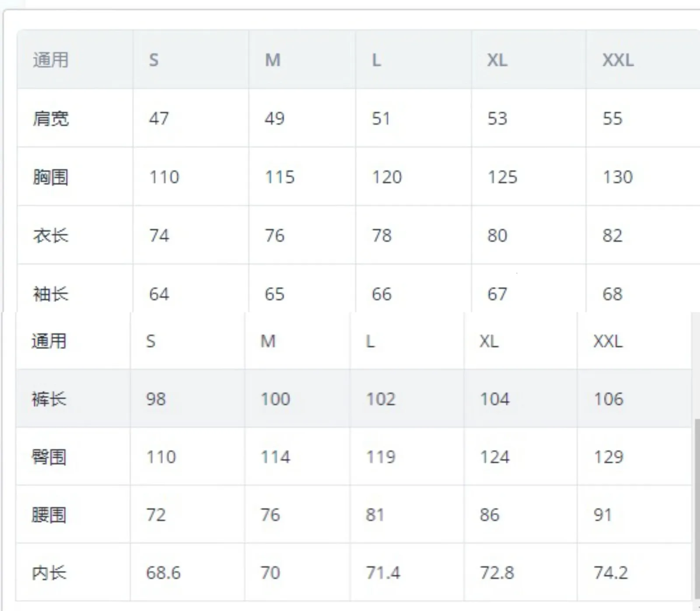The height and width of the screenshot is (611, 700).
Task: Select the 内长 value 74.2 for XXL
Action: click(610, 573)
